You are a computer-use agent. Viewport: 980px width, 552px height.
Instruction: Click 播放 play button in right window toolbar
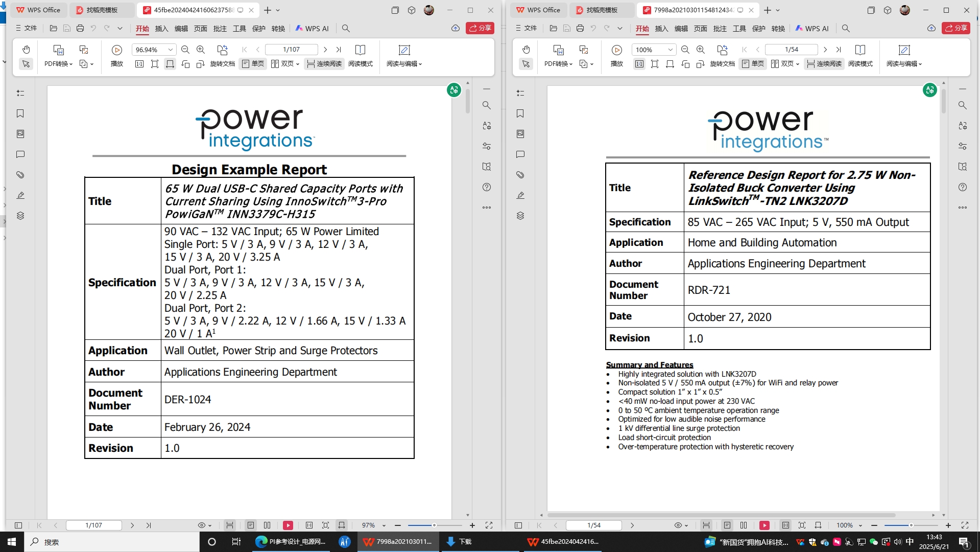(617, 55)
